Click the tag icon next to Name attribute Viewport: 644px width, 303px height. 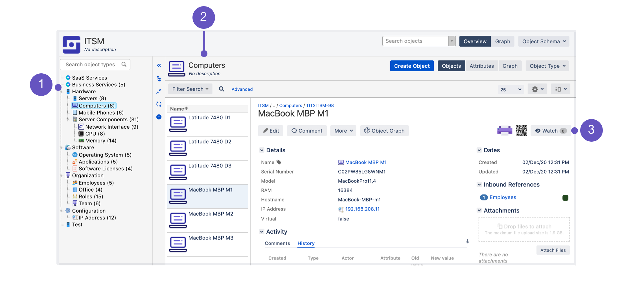tap(279, 162)
